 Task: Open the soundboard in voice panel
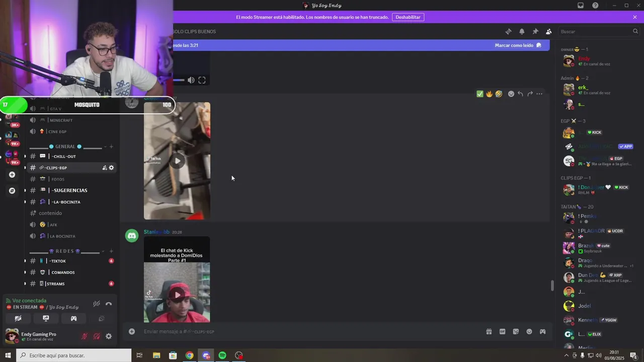101,318
